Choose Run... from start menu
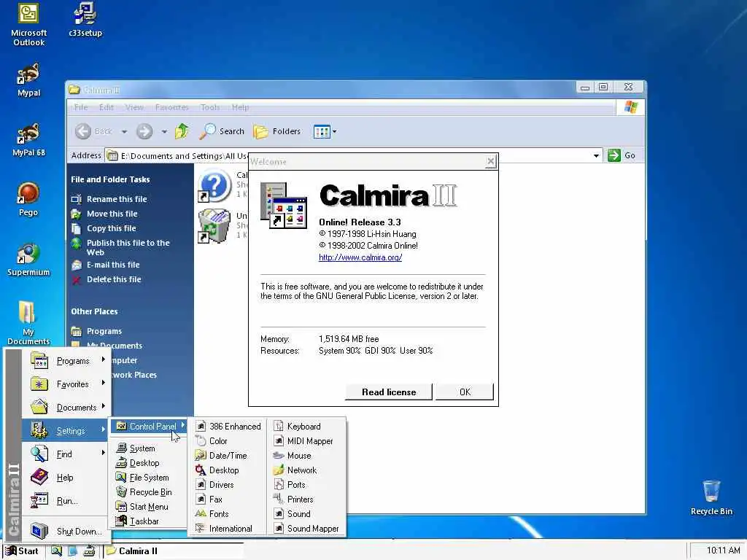The width and height of the screenshot is (747, 560). tap(66, 500)
